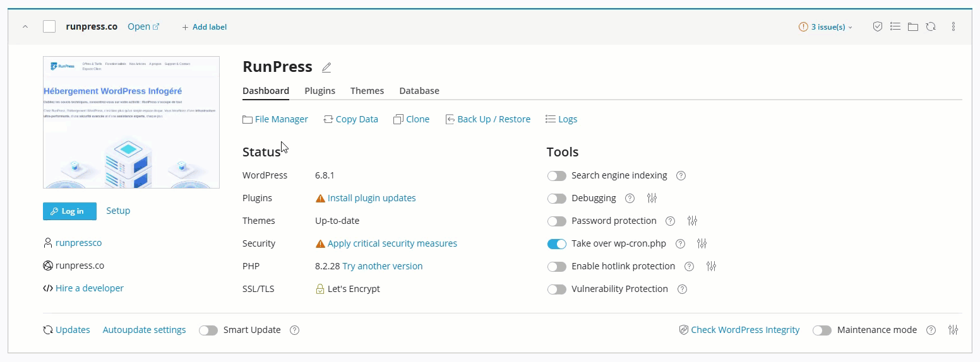Click the refresh icon in header bar
Viewport: 980px width, 362px height.
click(931, 26)
